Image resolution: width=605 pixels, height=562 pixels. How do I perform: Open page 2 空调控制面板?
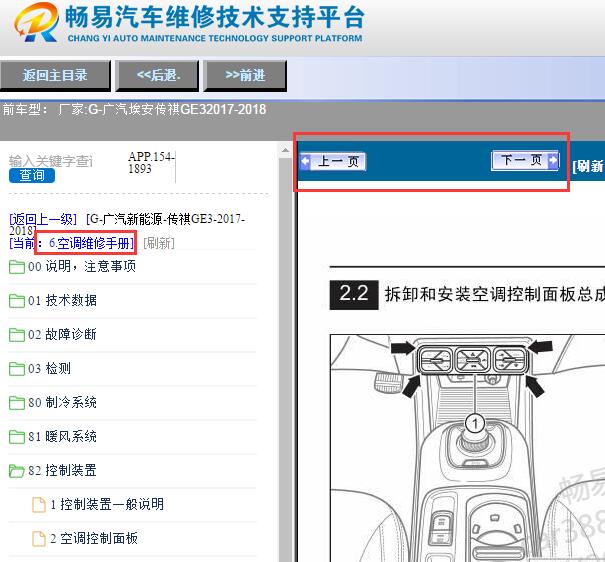(94, 538)
